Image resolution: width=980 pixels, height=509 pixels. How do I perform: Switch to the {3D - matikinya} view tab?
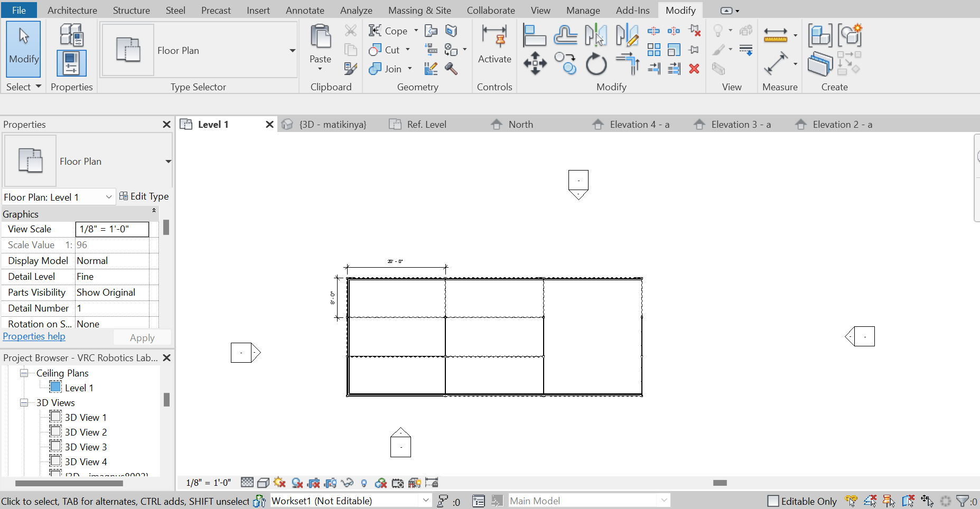click(332, 125)
